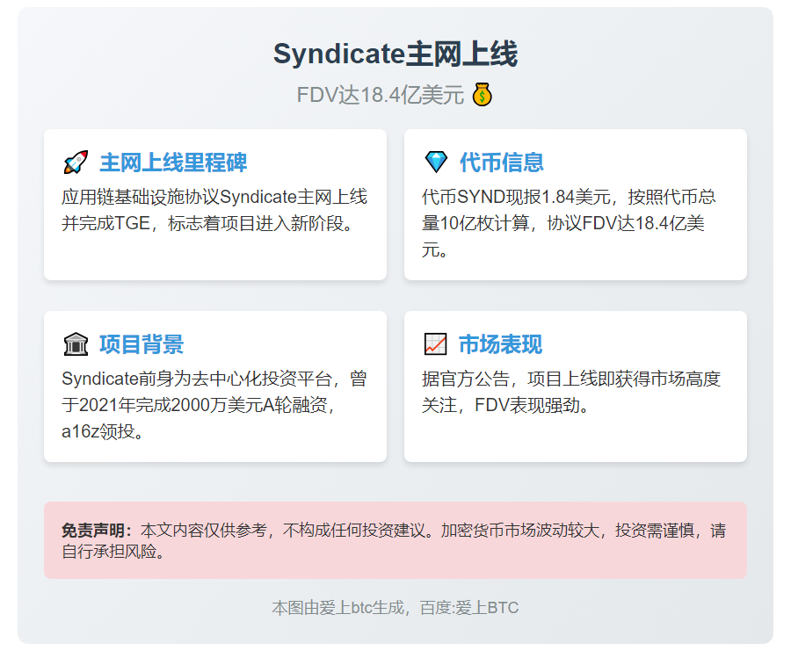Click the 代币信息 heading link
Image resolution: width=791 pixels, height=672 pixels.
click(x=501, y=163)
